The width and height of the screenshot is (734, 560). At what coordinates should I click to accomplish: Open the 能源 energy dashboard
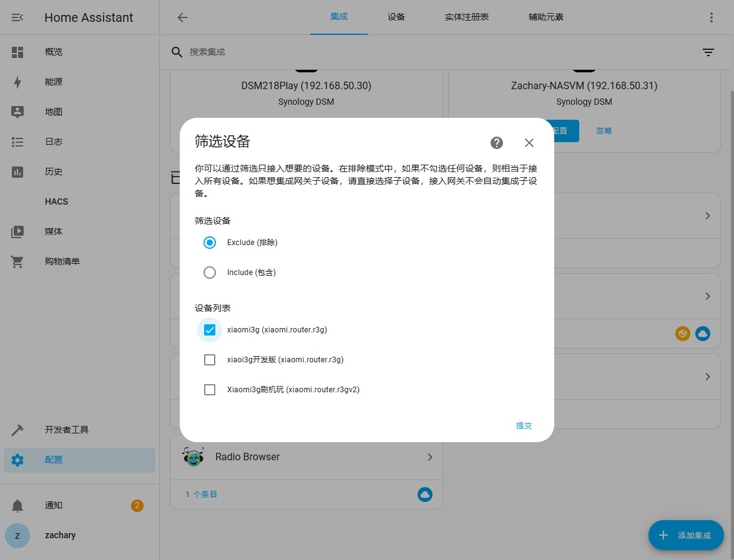pos(54,81)
